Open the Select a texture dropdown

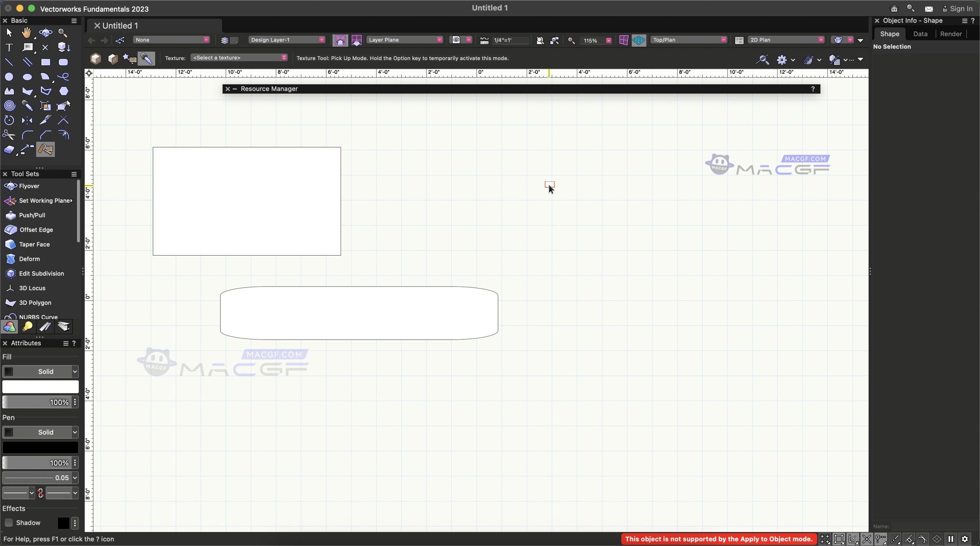pos(239,58)
